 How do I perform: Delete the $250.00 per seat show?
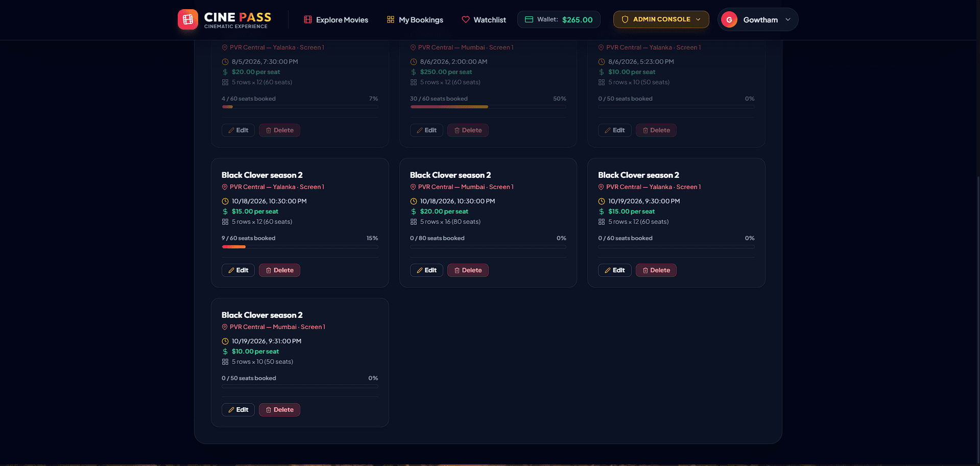click(x=468, y=130)
